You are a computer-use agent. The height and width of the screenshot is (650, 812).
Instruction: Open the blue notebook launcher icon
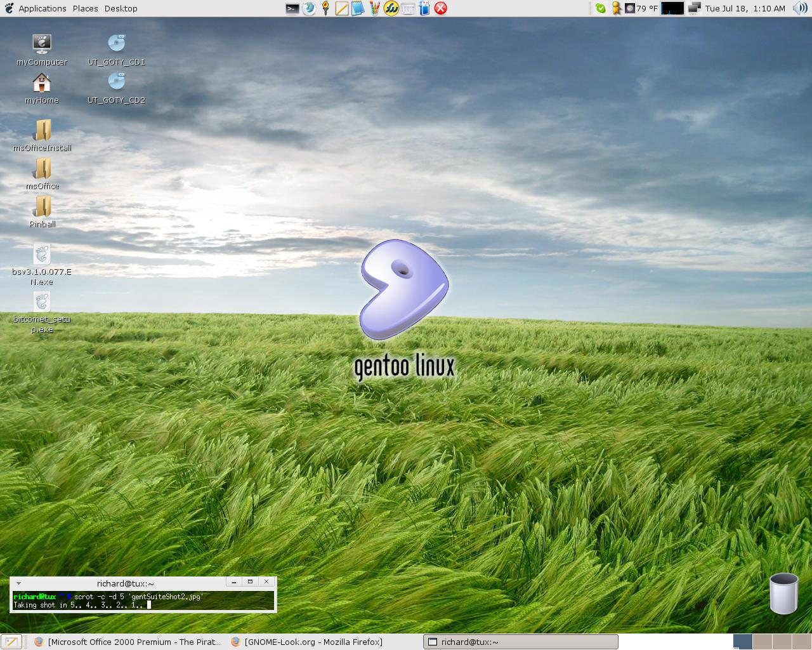[358, 8]
